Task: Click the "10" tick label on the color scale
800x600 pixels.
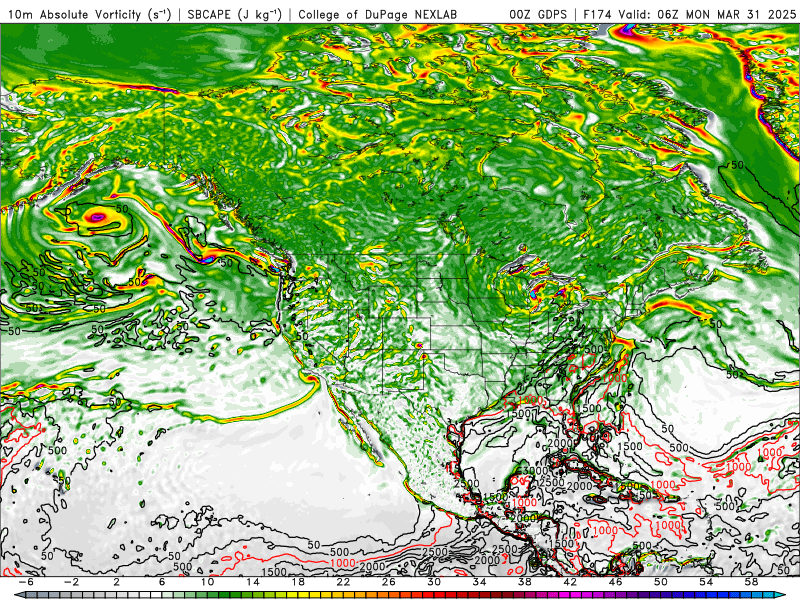Action: (x=207, y=582)
